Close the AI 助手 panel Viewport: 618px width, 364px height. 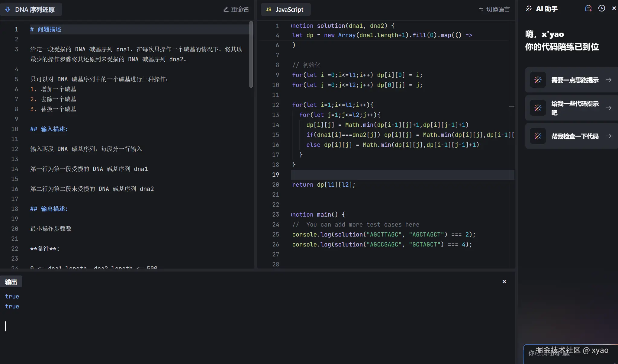(614, 8)
